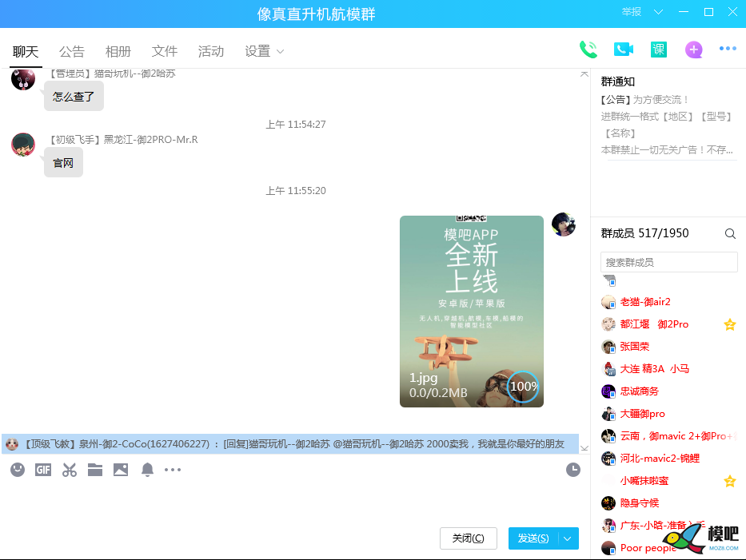Click the 1.jpg upload progress circle

tap(523, 387)
